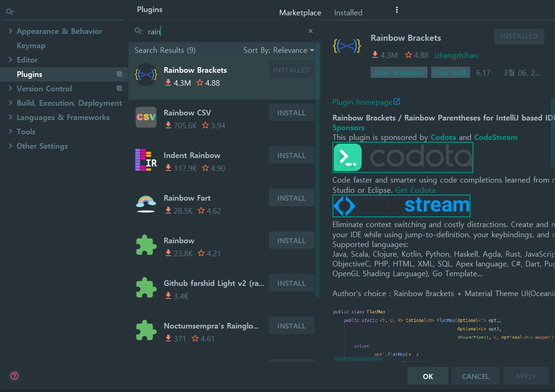Click the Rainbow Brackets list icon
The height and width of the screenshot is (392, 555).
[x=146, y=75]
